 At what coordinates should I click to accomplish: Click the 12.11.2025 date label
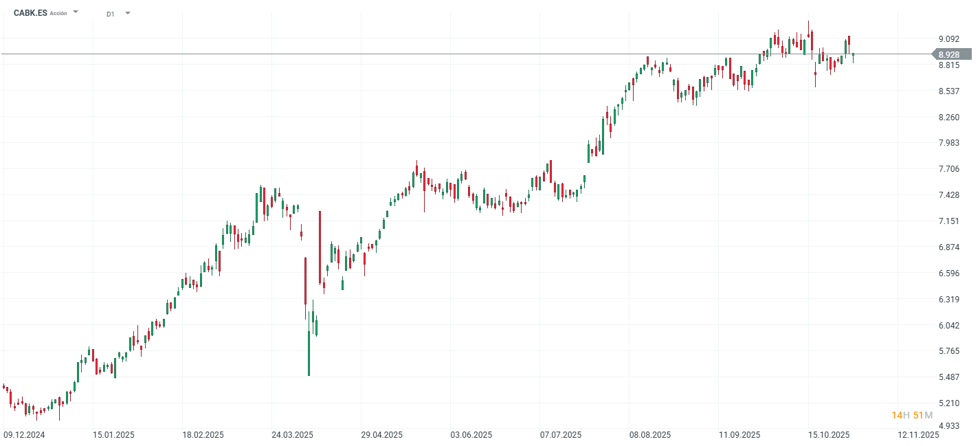click(920, 434)
